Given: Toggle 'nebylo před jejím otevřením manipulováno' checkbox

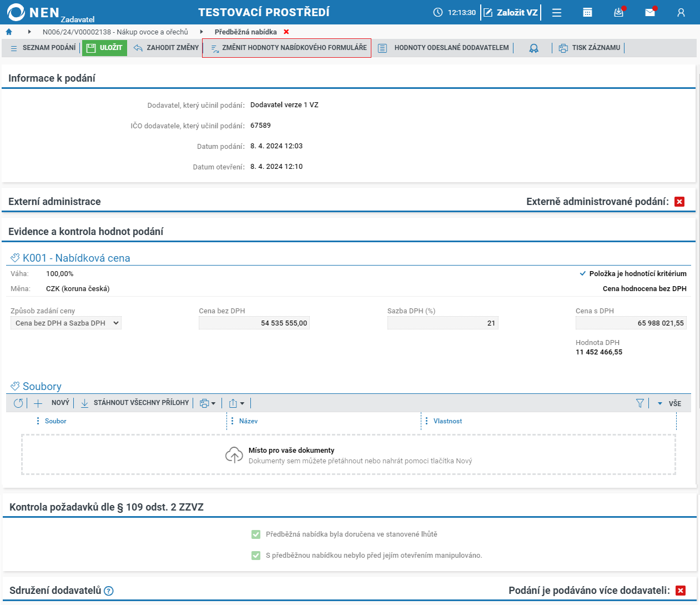Looking at the screenshot, I should [x=256, y=556].
